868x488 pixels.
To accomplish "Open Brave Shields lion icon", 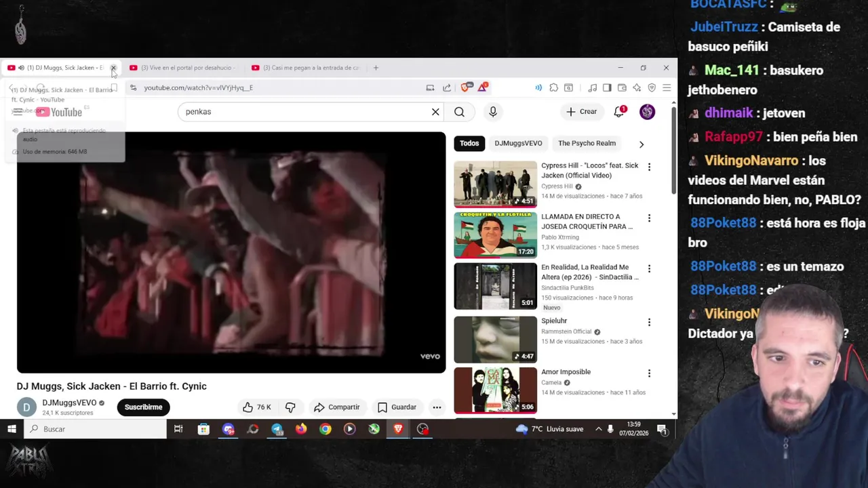I will 465,87.
